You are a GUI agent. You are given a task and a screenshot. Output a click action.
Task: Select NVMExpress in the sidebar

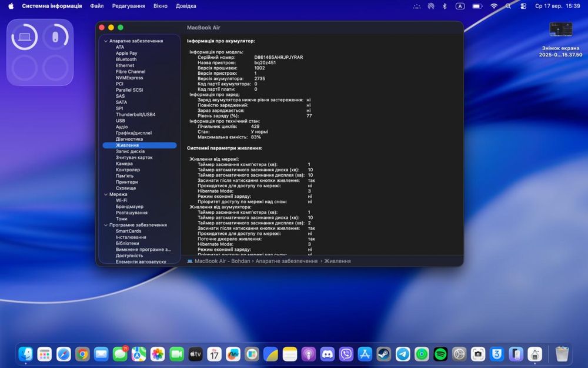[129, 78]
